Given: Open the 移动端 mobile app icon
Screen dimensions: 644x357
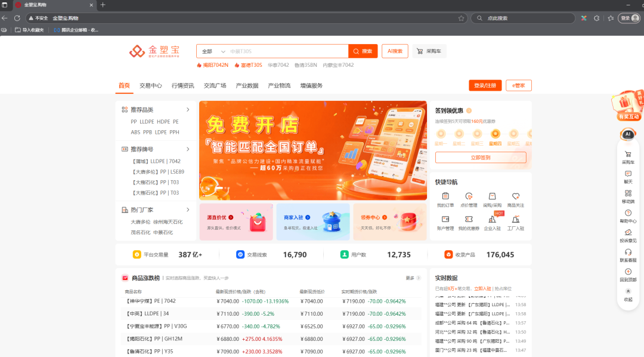Looking at the screenshot, I should [x=627, y=194].
